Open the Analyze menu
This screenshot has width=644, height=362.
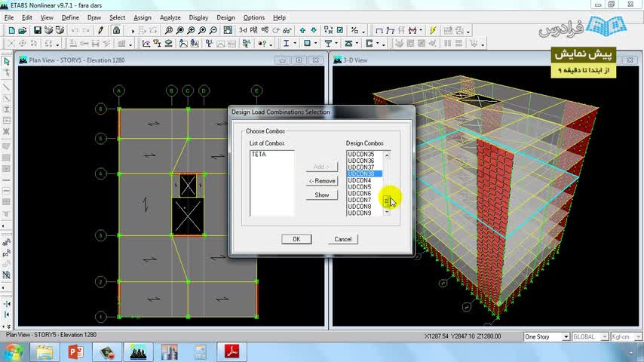(170, 17)
